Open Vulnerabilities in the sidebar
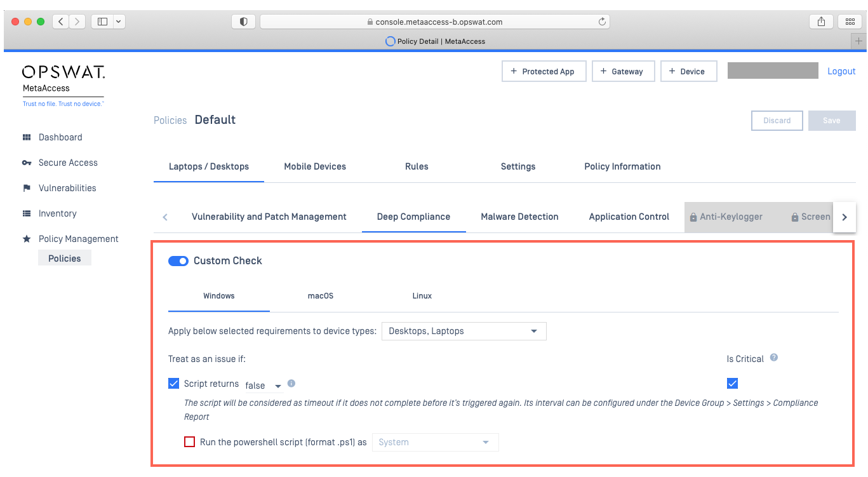Screen dimensions: 868x477 67,188
